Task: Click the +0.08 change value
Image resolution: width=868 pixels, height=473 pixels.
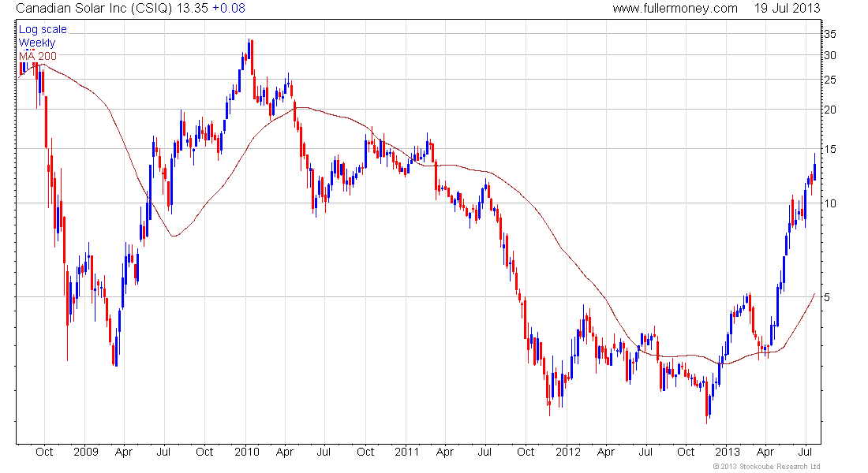Action: [x=229, y=9]
